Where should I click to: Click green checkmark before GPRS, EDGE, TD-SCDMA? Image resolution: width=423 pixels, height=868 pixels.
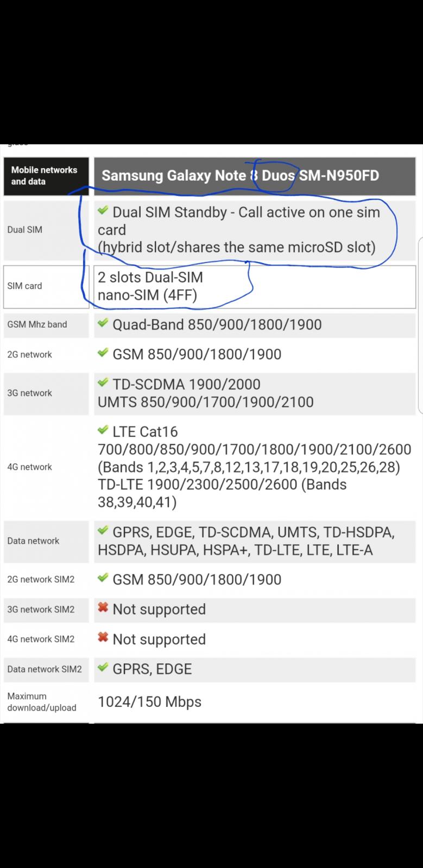[103, 531]
